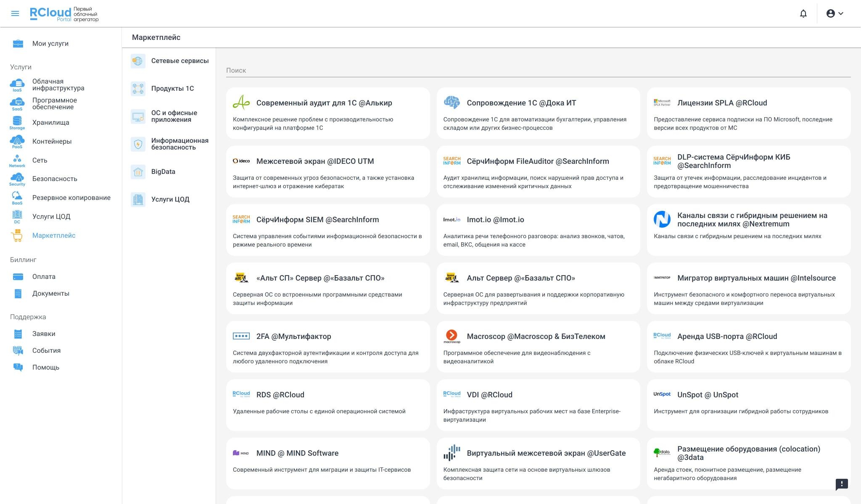
Task: Open Современный аудит для 1С @Алькир card
Action: [x=328, y=113]
